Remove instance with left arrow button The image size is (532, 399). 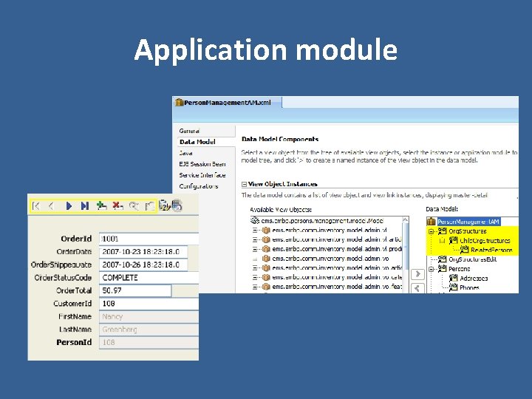coord(417,288)
